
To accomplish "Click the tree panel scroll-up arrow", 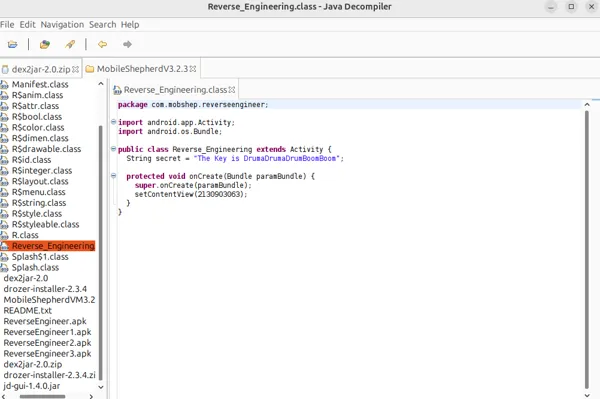I will tap(101, 83).
